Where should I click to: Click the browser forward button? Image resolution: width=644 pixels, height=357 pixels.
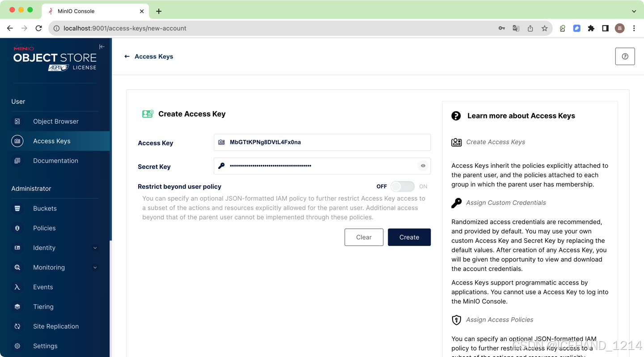click(24, 28)
